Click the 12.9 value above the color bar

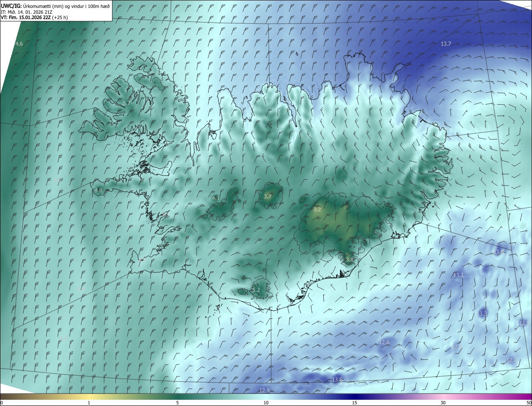(264, 390)
